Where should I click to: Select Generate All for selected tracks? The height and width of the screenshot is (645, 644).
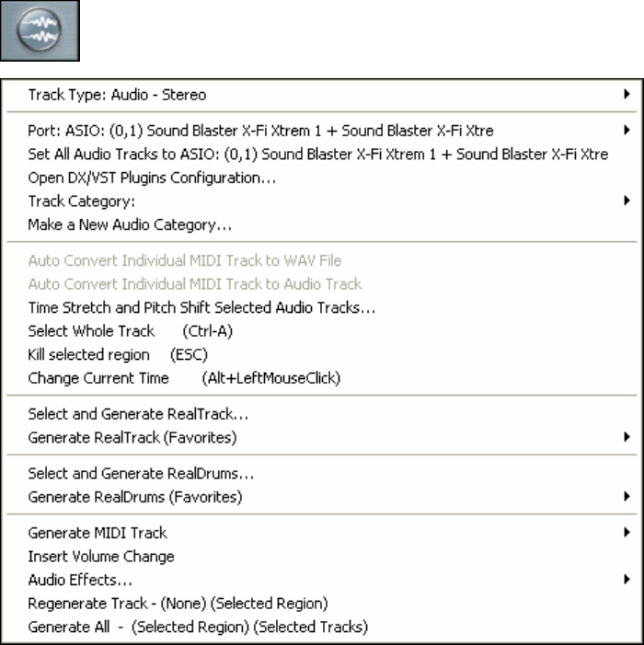click(197, 627)
